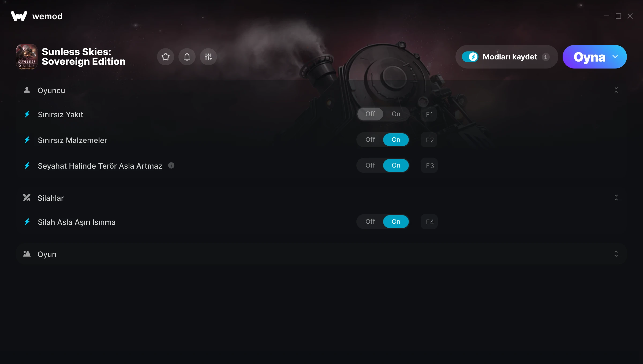Click lightning icon beside Sınırsız Yakıt
This screenshot has width=643, height=364.
(27, 114)
